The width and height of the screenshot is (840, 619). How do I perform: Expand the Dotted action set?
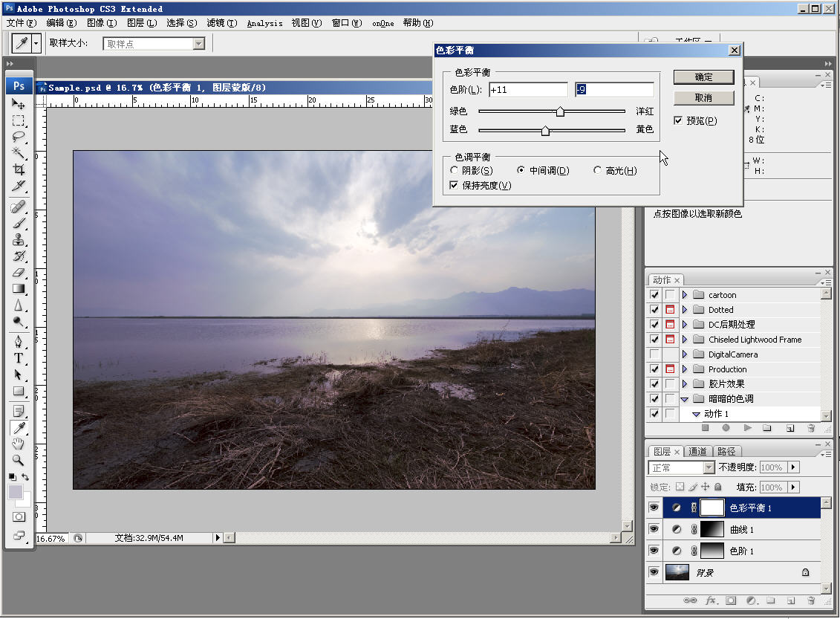pyautogui.click(x=685, y=310)
